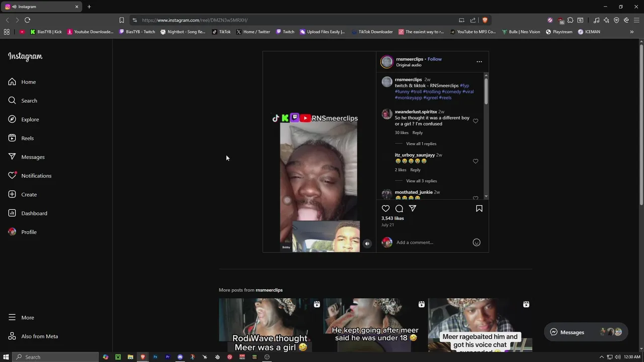Image resolution: width=644 pixels, height=362 pixels.
Task: Open Profile in sidebar
Action: point(23,232)
